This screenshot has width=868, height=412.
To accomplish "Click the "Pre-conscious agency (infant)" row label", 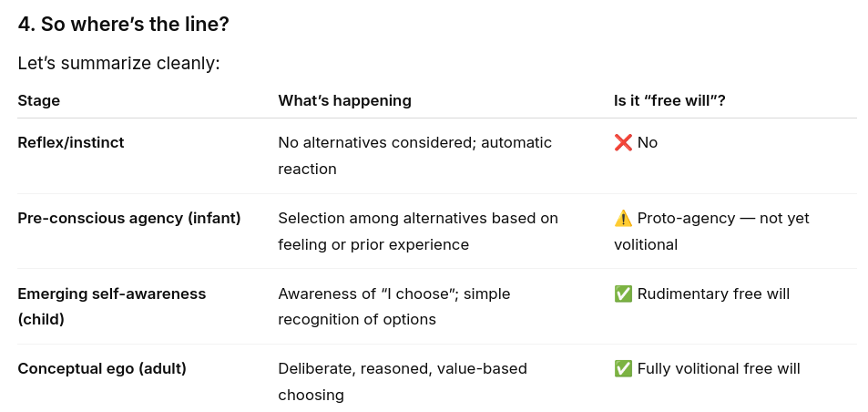I will [x=129, y=219].
